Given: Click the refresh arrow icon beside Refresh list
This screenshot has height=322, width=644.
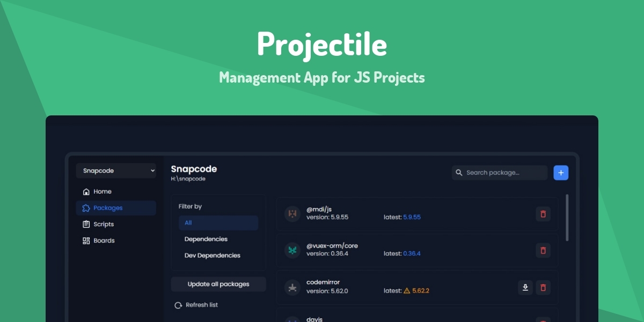Looking at the screenshot, I should [x=177, y=304].
